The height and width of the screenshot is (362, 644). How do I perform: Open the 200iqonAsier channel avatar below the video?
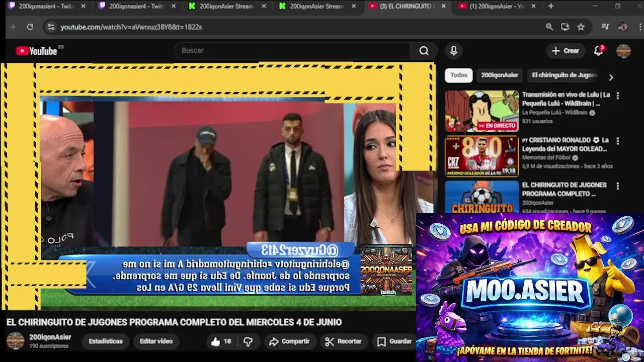tap(15, 341)
